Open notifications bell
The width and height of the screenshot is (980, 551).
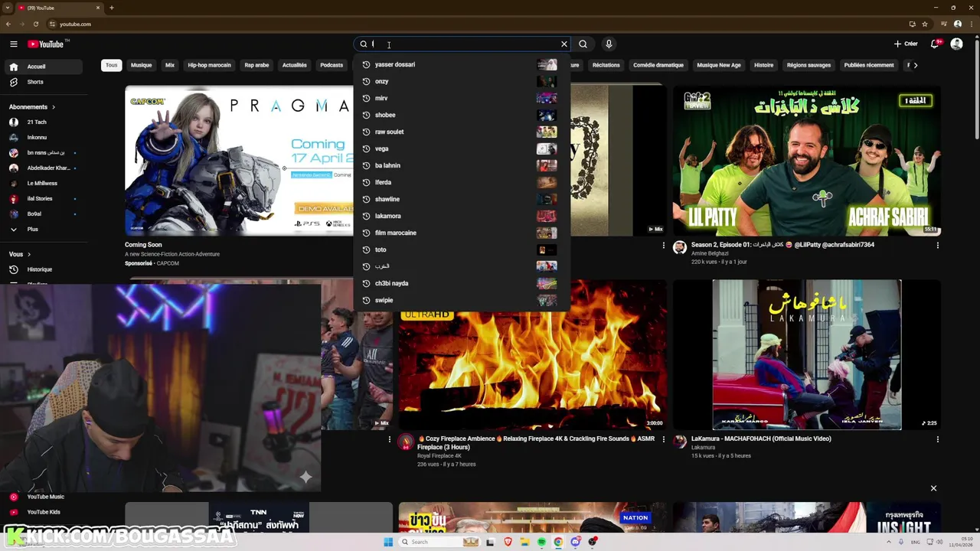935,44
